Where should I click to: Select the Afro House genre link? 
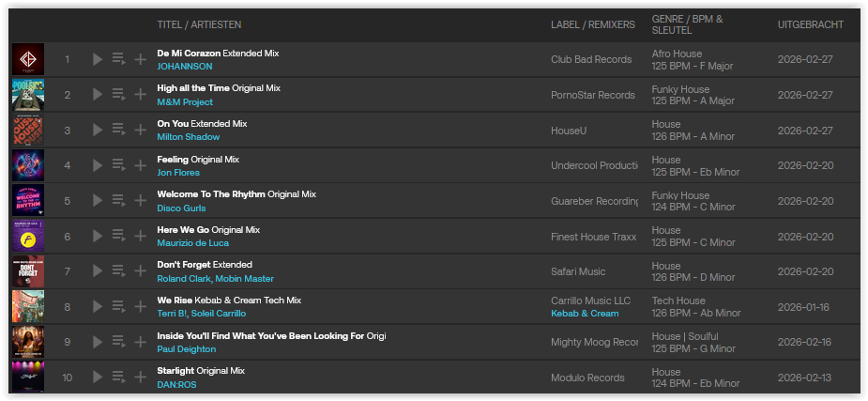(x=677, y=54)
